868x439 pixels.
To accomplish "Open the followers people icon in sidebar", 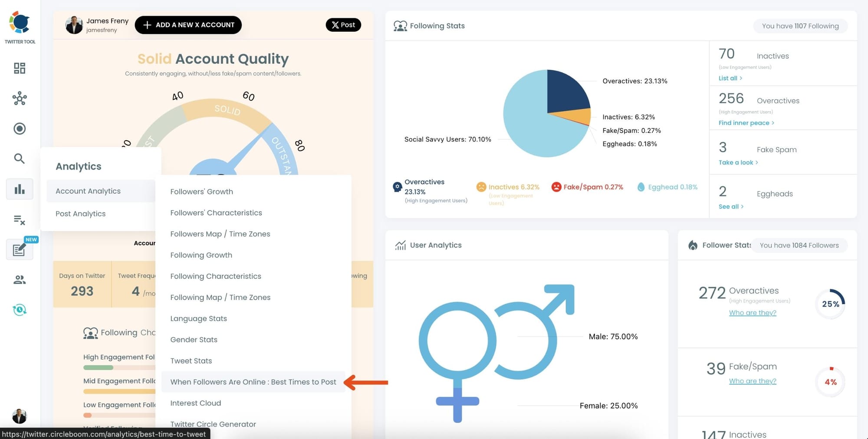I will click(19, 280).
